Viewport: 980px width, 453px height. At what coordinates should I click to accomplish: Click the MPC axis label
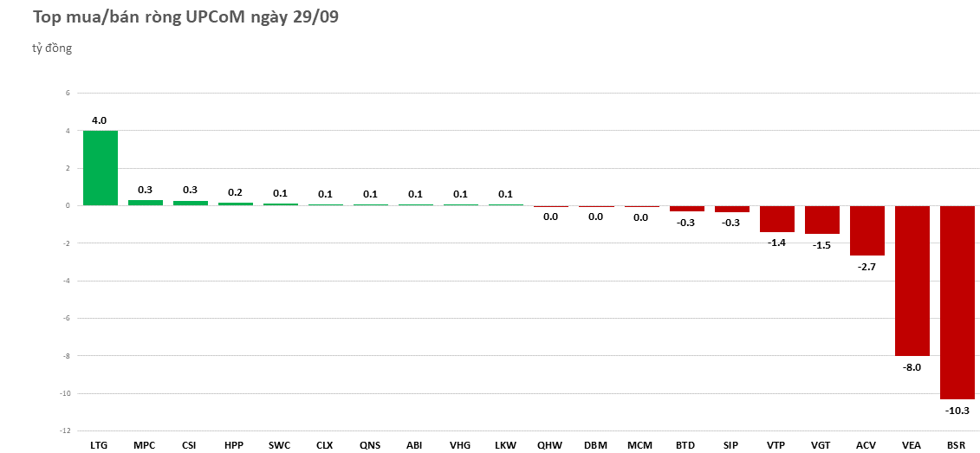click(145, 445)
